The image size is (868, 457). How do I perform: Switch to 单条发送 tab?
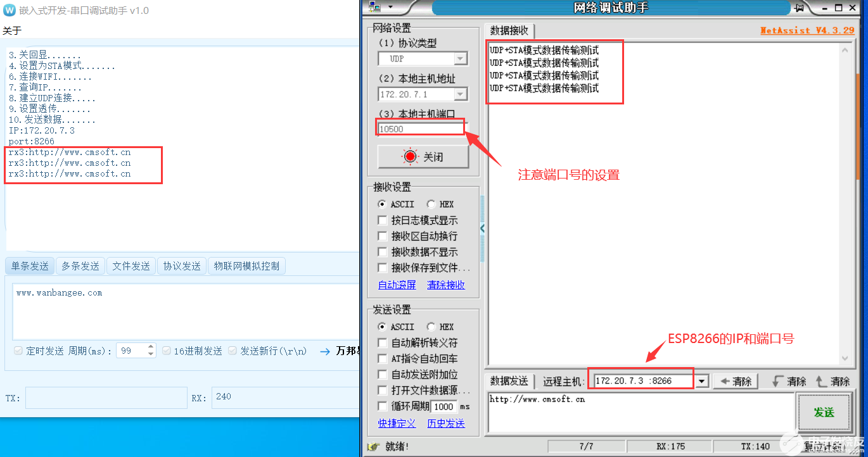point(30,266)
